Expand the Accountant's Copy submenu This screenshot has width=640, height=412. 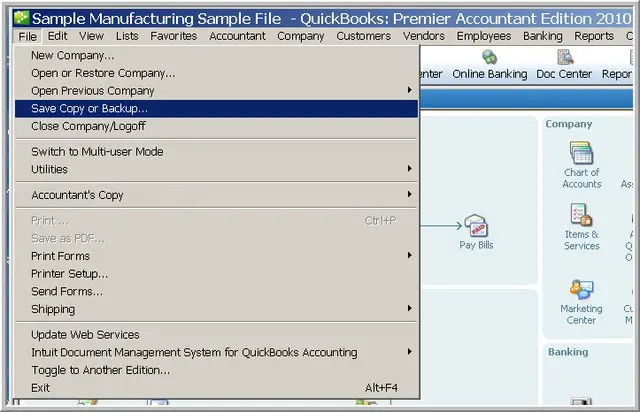tap(216, 195)
